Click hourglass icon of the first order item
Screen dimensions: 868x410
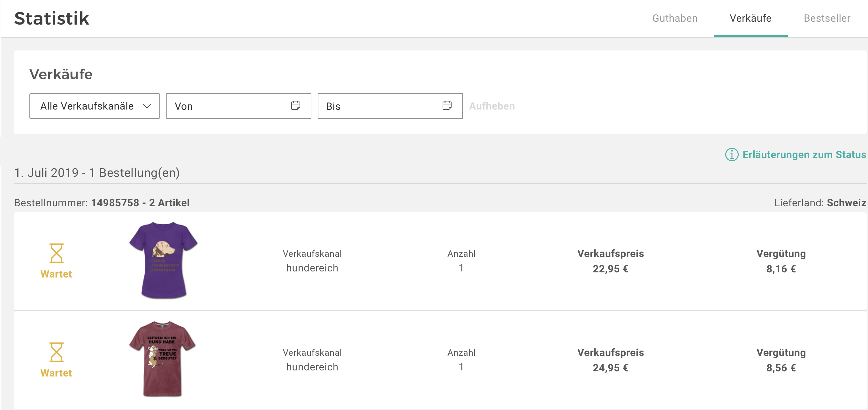(x=56, y=253)
